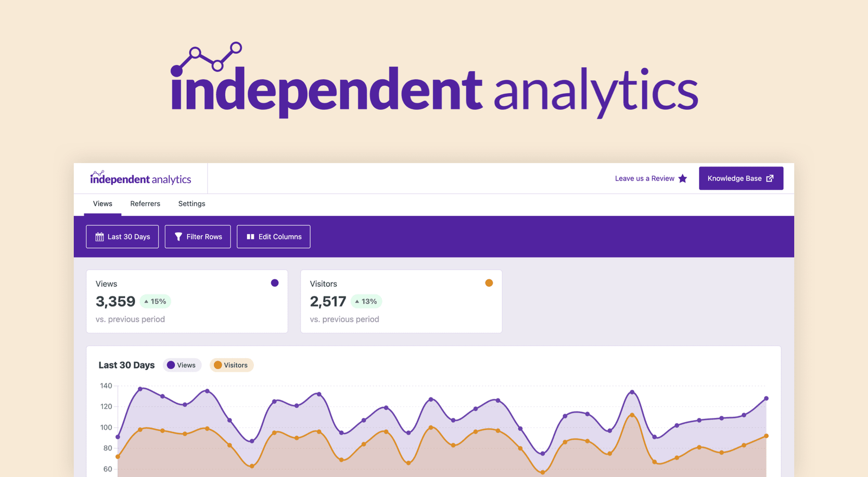Click the orange dot on Visitors card
The height and width of the screenshot is (477, 868).
[489, 283]
